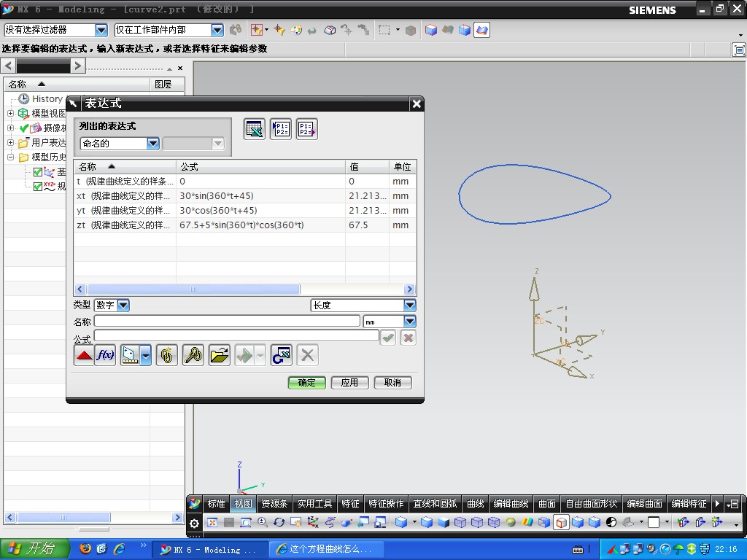Select the xt expression row
747x560 pixels.
click(245, 195)
